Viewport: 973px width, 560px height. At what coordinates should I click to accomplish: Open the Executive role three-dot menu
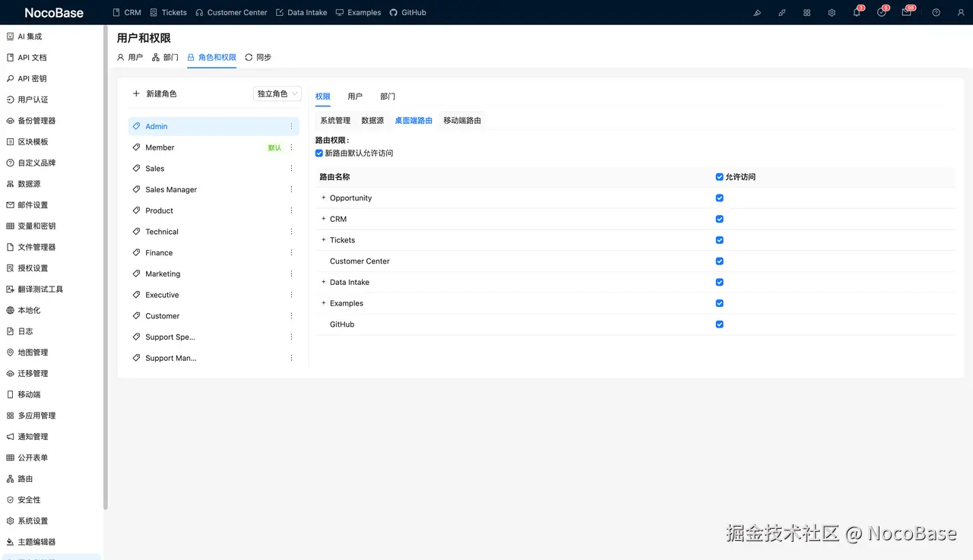pyautogui.click(x=291, y=295)
